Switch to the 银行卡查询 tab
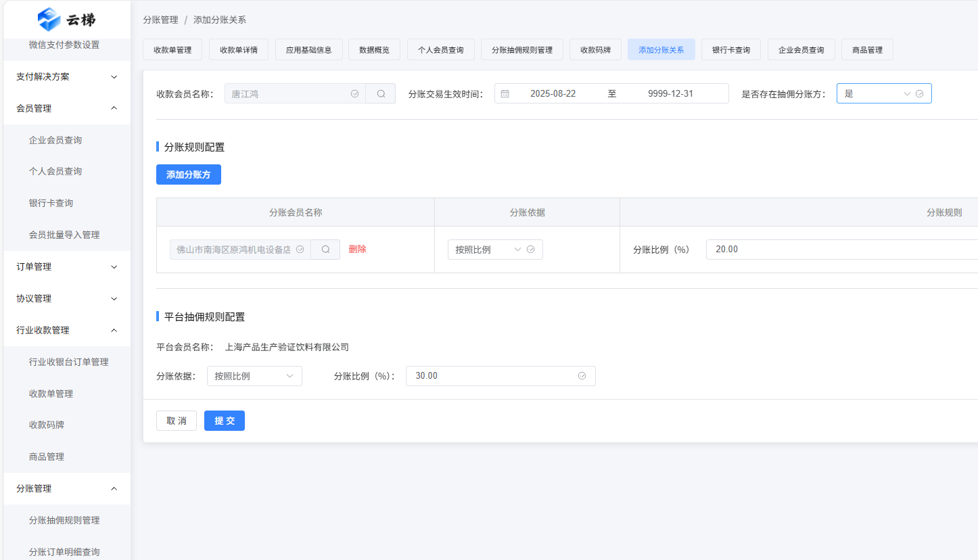Image resolution: width=978 pixels, height=560 pixels. (x=730, y=50)
